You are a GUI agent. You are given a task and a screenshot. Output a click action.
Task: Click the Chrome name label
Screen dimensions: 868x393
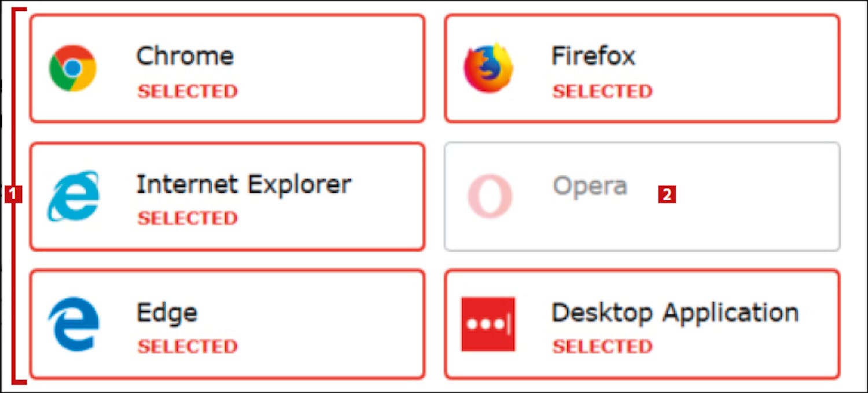185,56
